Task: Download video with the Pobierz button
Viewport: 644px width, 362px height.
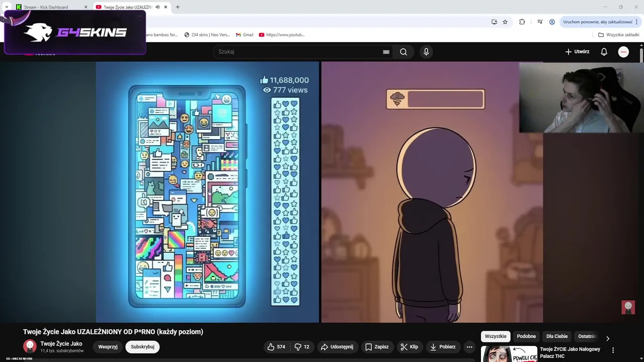Action: 443,347
